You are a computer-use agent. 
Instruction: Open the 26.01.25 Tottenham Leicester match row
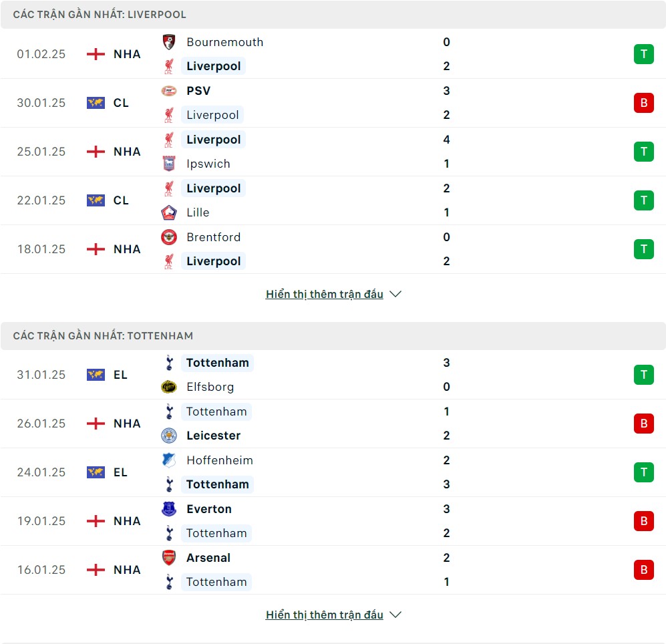point(333,424)
